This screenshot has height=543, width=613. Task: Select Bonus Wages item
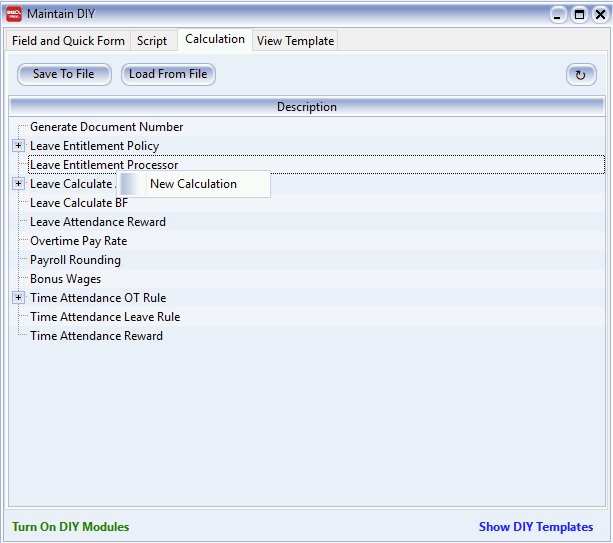(65, 279)
